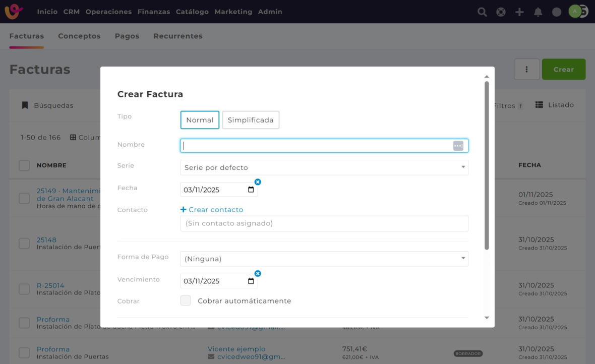Select the Simplificada invoice type

coord(251,120)
